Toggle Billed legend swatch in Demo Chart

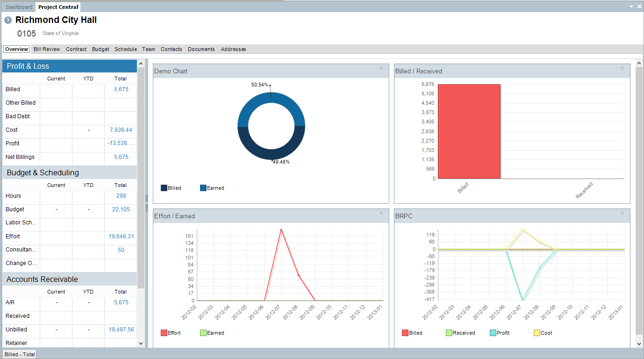[164, 188]
